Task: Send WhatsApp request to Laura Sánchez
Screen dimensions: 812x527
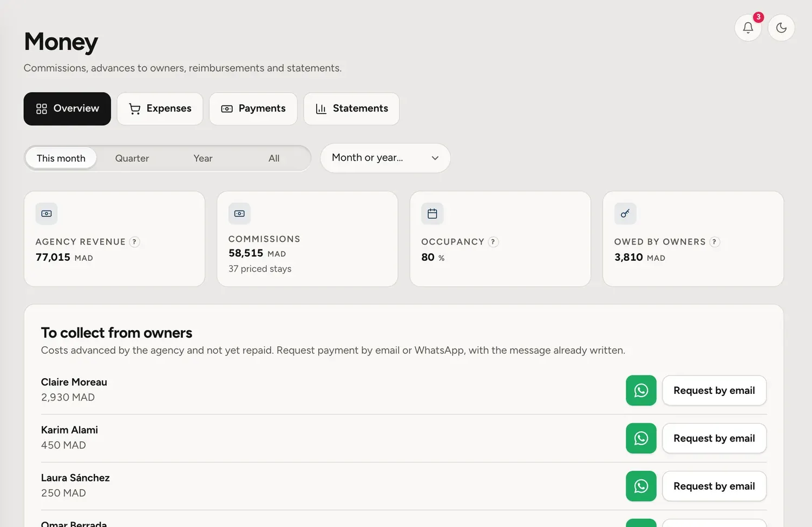Action: (641, 486)
